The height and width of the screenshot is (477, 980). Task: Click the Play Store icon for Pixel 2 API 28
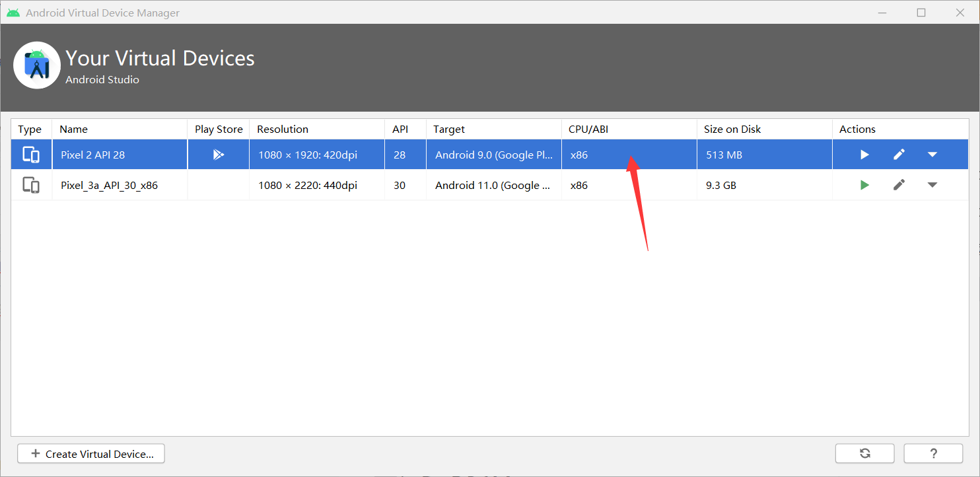click(x=219, y=155)
